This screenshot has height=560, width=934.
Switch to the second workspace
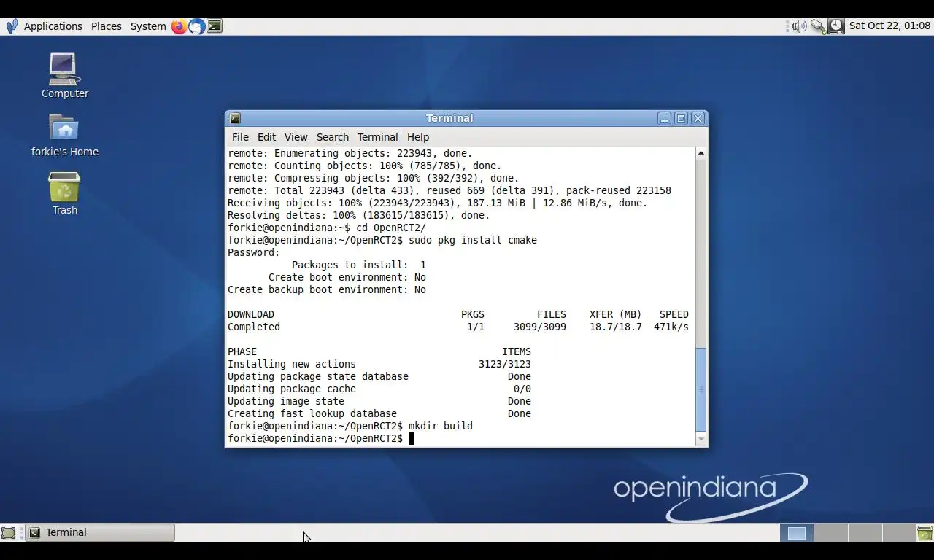click(830, 533)
